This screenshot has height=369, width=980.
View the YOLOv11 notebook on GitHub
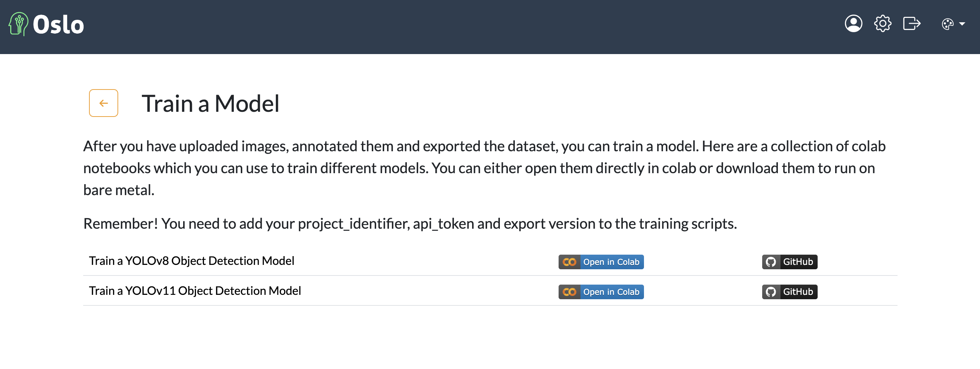(790, 292)
